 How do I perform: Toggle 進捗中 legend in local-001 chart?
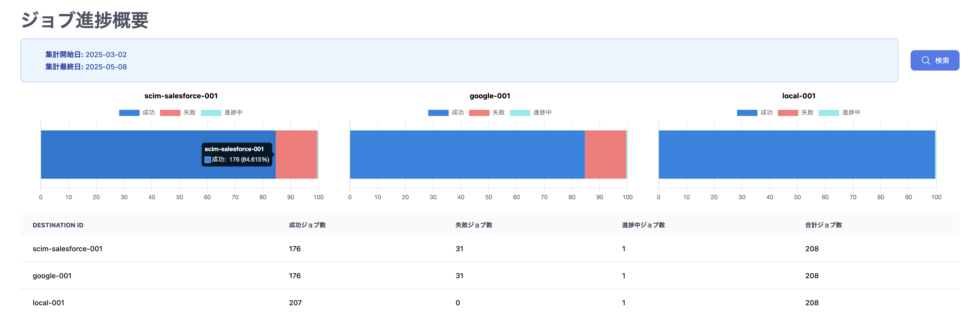pyautogui.click(x=839, y=112)
